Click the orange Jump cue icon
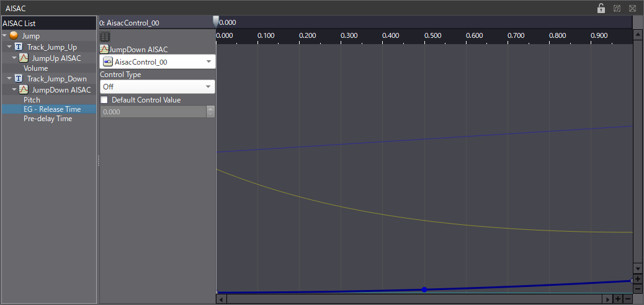The image size is (644, 305). pyautogui.click(x=14, y=36)
